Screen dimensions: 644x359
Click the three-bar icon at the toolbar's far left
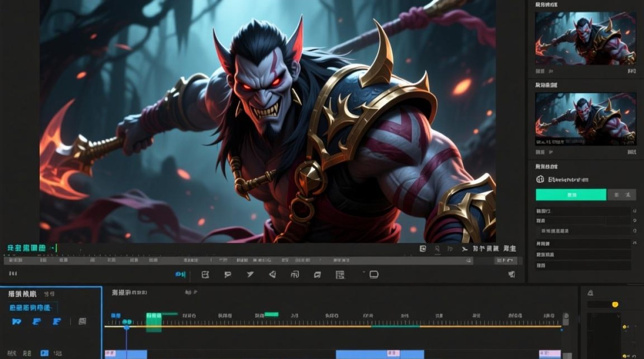tap(13, 274)
